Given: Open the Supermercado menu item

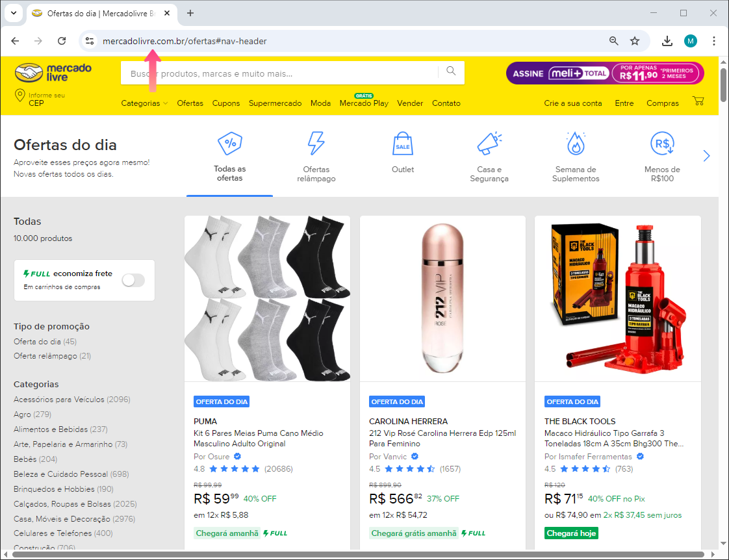Looking at the screenshot, I should (275, 103).
